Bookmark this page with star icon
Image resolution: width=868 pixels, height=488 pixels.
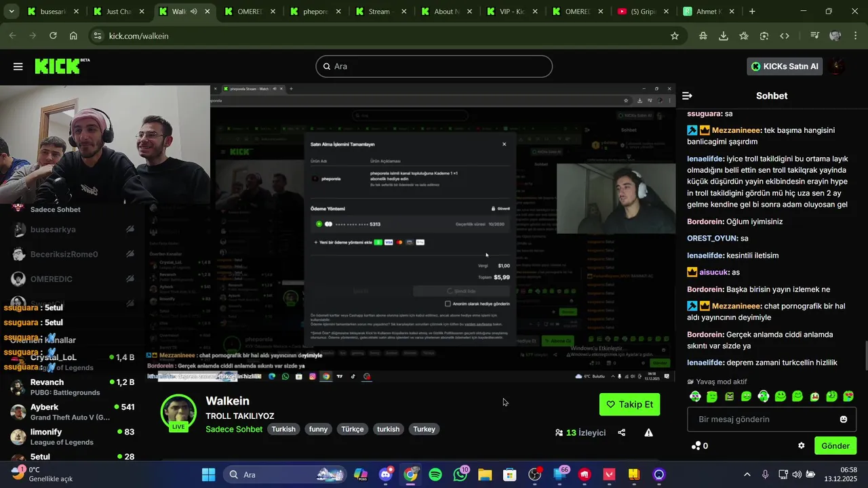point(675,36)
